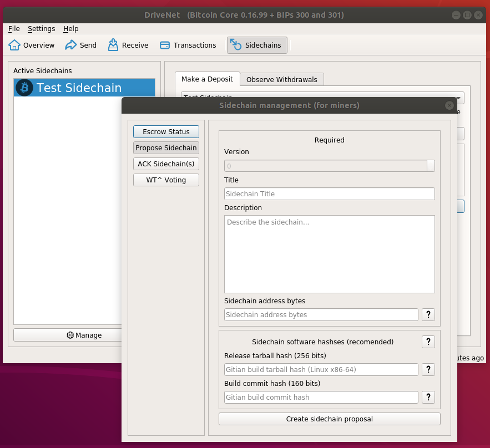Click the Version spin box arrows
This screenshot has height=448, width=490.
[x=431, y=166]
